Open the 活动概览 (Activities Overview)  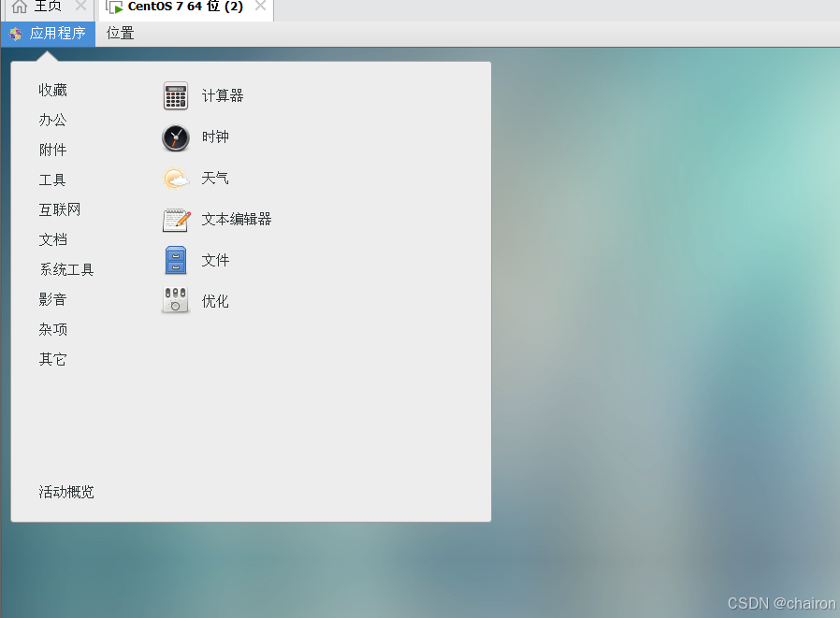coord(65,493)
